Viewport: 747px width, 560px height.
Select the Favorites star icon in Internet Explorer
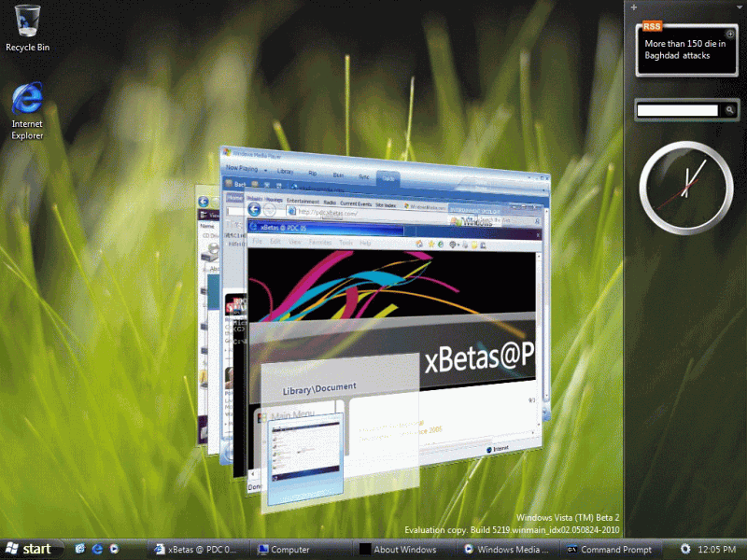tap(430, 245)
